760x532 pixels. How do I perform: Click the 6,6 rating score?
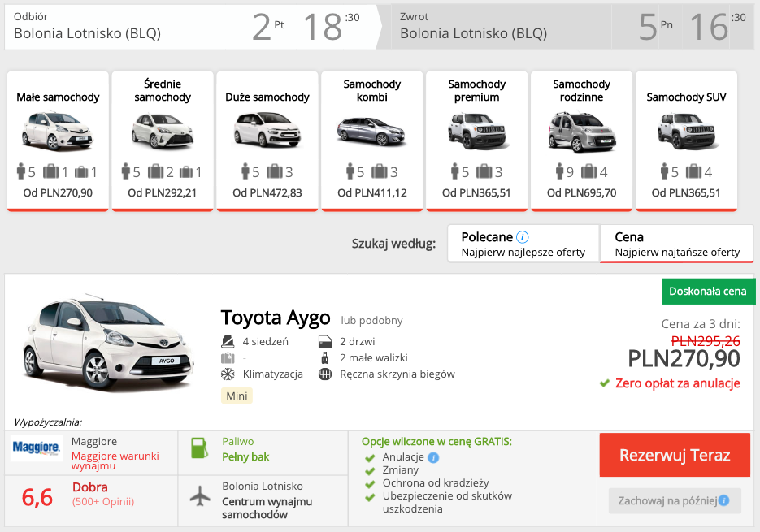click(37, 498)
